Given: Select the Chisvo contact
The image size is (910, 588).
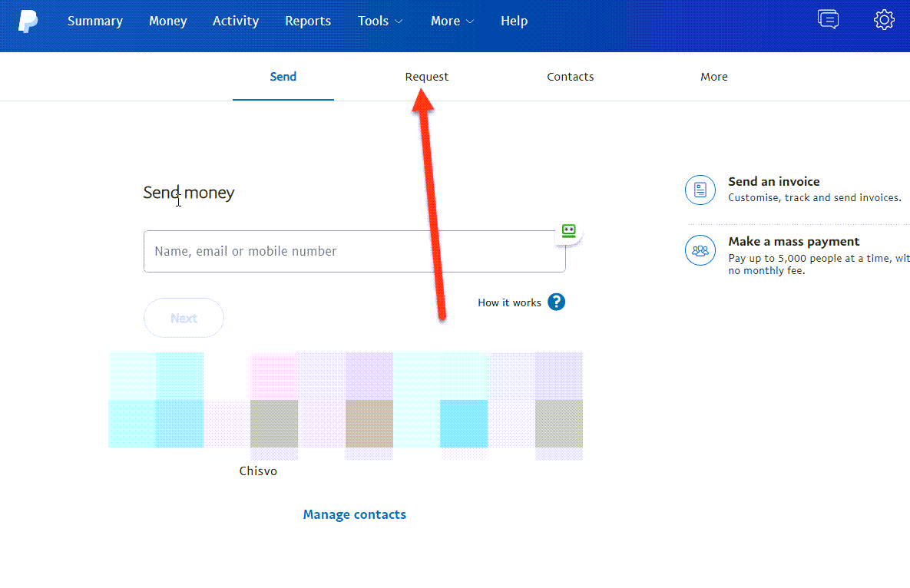Looking at the screenshot, I should tap(258, 471).
